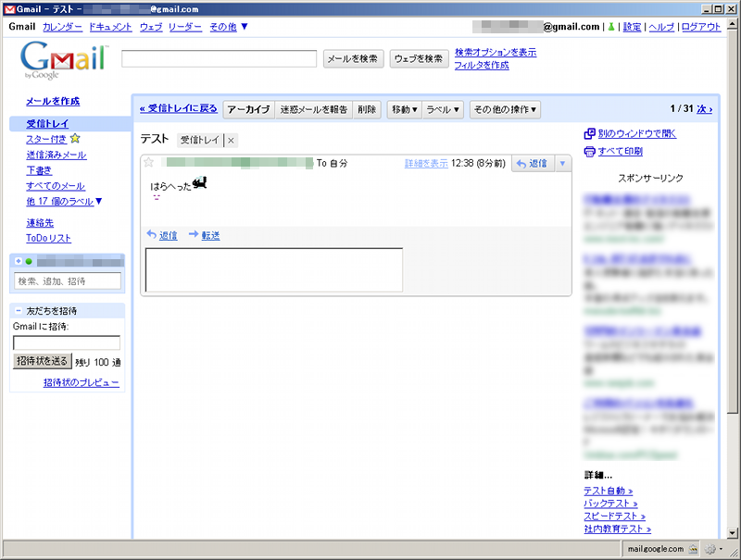Click the printer icon next to すべて印刷
The image size is (741, 560).
coord(590,149)
